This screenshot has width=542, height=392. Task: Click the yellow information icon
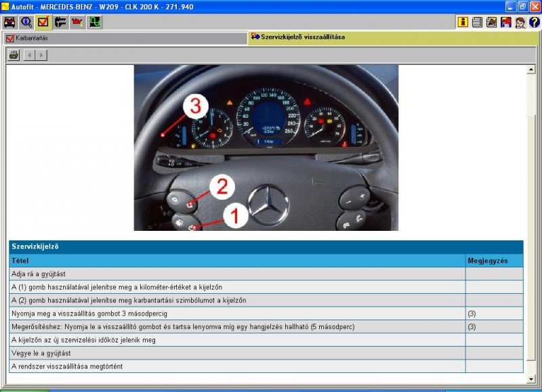tap(463, 22)
